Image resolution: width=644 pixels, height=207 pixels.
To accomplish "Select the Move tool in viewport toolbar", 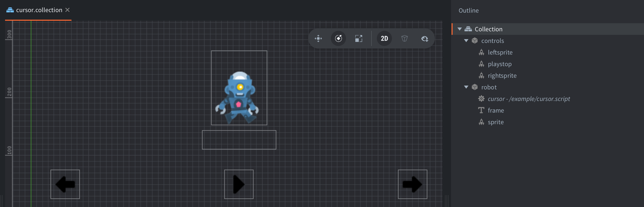I will click(x=318, y=39).
